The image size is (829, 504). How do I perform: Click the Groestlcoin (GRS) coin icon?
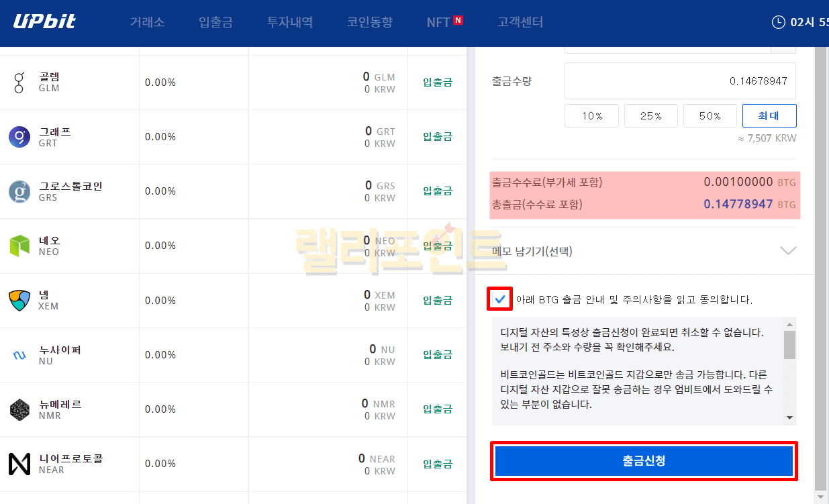click(19, 191)
